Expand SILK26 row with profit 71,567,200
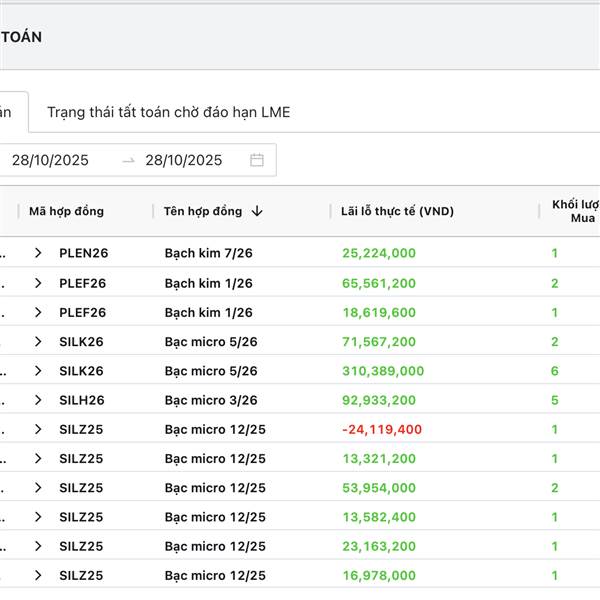The height and width of the screenshot is (600, 600). click(38, 342)
